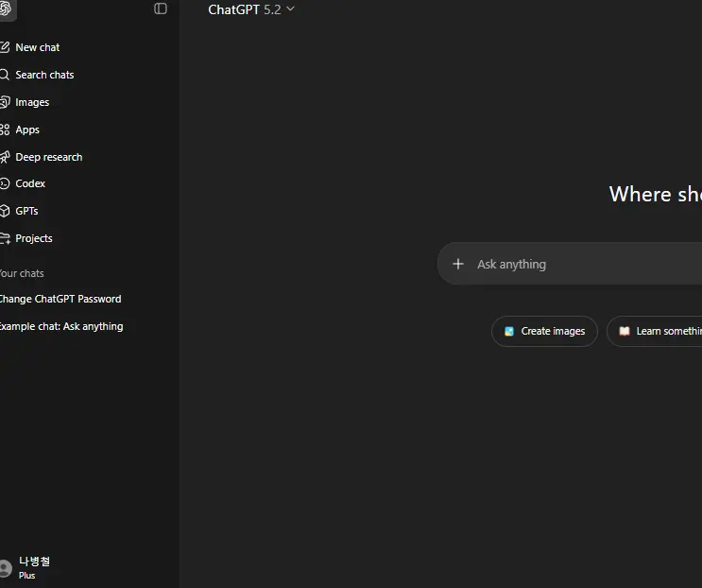702x588 pixels.
Task: Open the Images section
Action: point(32,102)
